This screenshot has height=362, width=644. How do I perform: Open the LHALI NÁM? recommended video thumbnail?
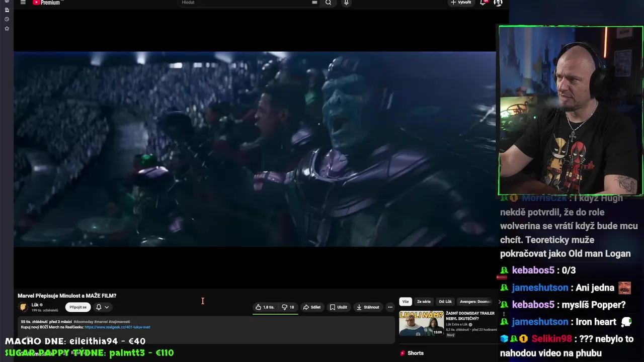(422, 323)
